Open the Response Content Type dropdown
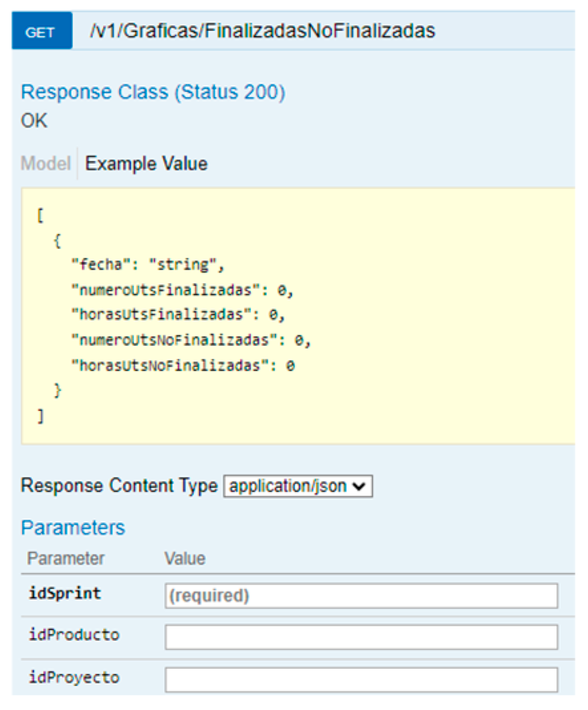 coord(298,486)
